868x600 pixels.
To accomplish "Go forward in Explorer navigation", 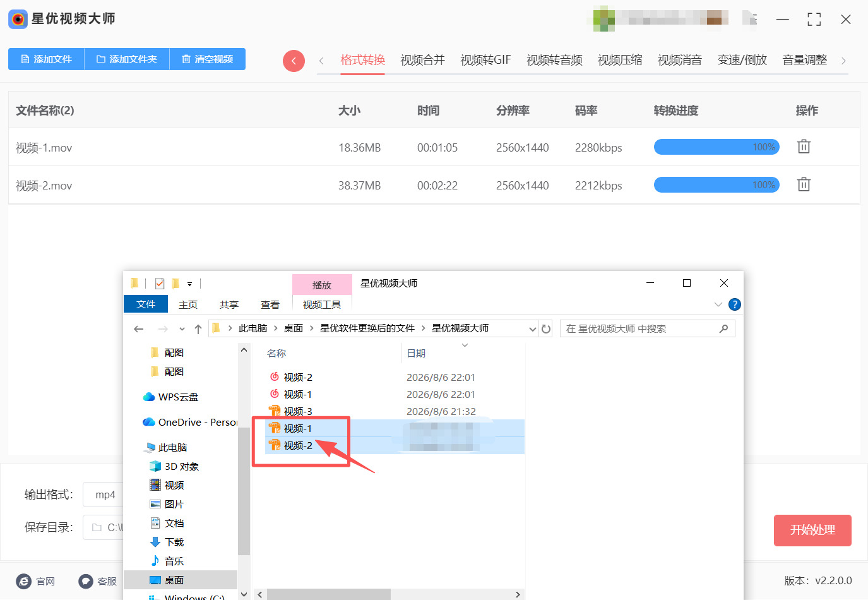I will (163, 328).
